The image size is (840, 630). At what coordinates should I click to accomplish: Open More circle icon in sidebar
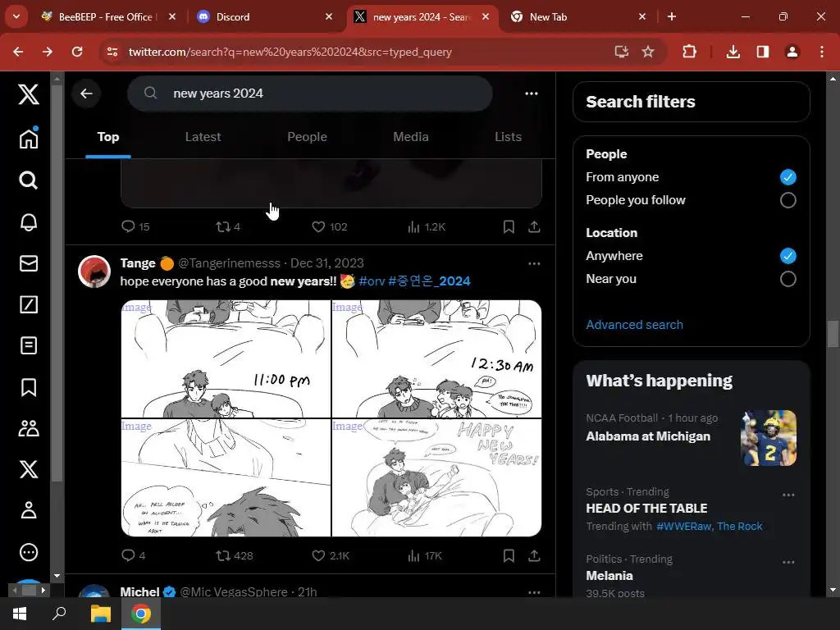29,552
